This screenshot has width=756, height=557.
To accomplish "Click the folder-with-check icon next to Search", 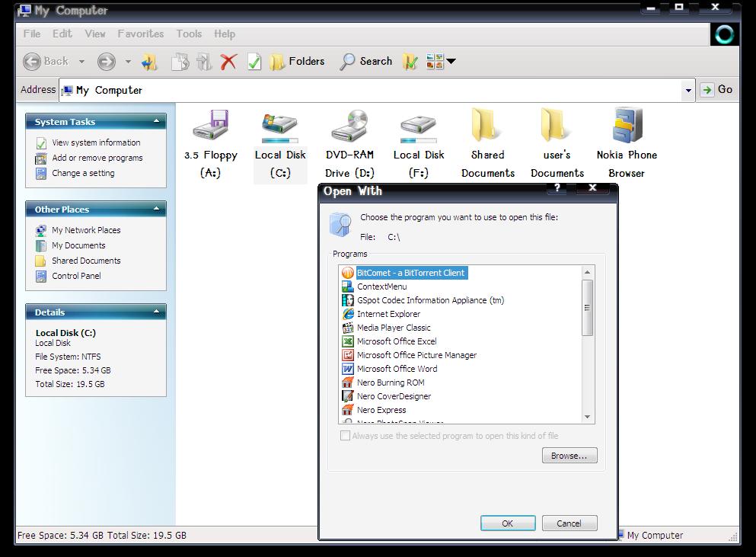I will tap(410, 62).
